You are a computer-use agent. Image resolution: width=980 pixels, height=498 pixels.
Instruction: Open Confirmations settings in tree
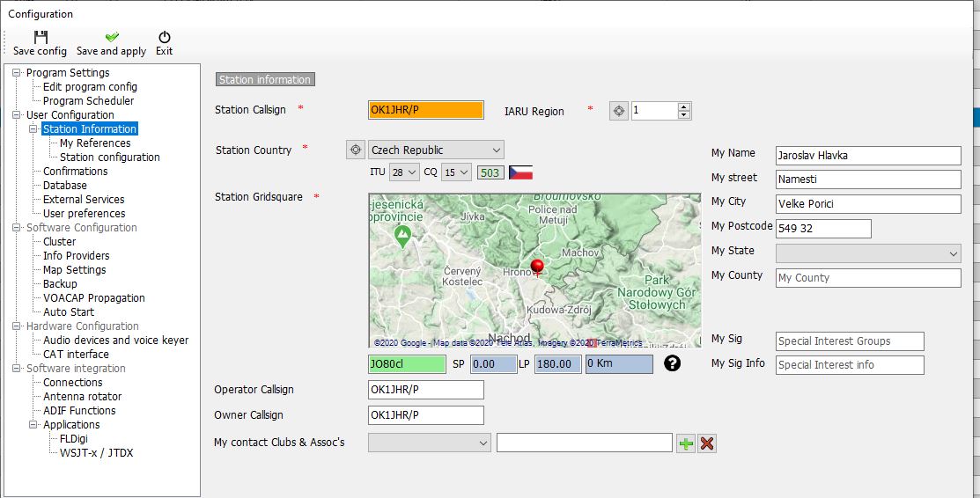[75, 172]
